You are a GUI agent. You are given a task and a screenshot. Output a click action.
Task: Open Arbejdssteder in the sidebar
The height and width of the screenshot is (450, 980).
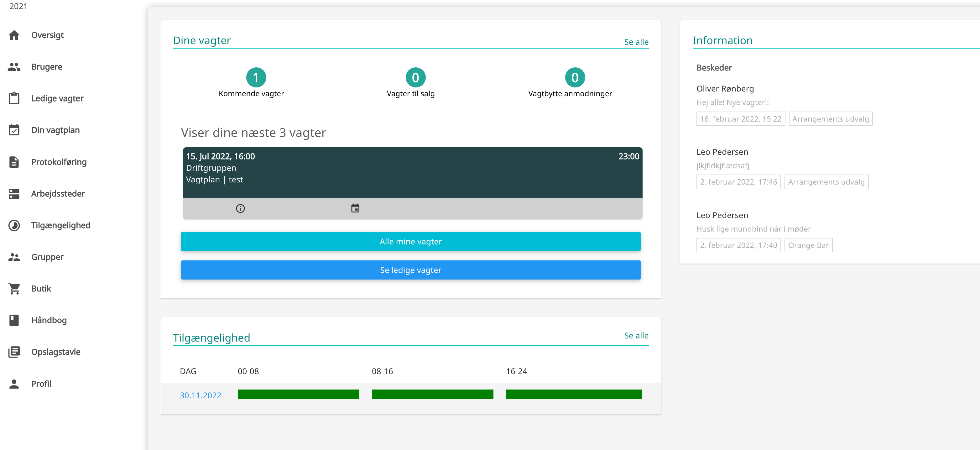[x=58, y=194]
